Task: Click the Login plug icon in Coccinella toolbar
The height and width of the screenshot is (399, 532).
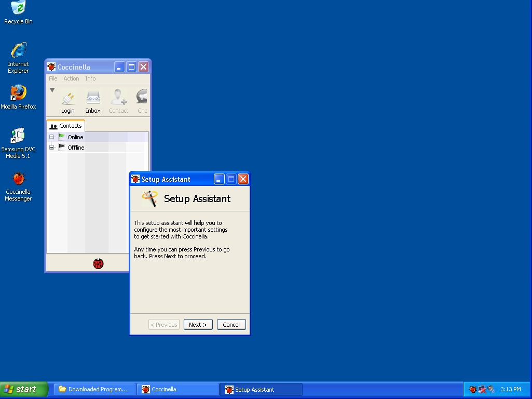Action: [68, 98]
